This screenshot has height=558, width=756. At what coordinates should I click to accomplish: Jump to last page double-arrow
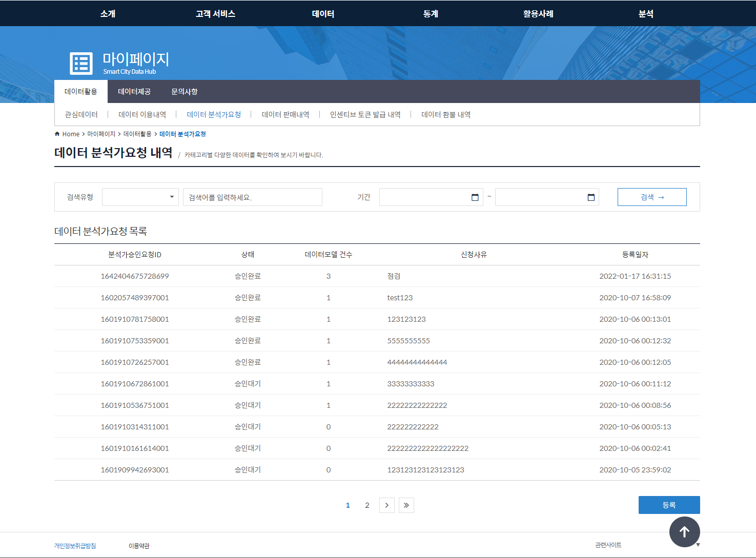tap(406, 505)
